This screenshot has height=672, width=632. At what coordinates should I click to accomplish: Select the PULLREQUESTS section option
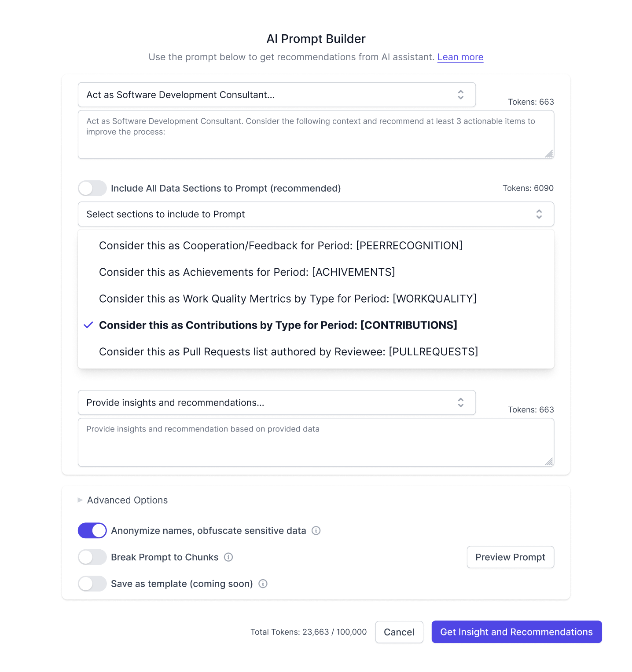tap(288, 351)
